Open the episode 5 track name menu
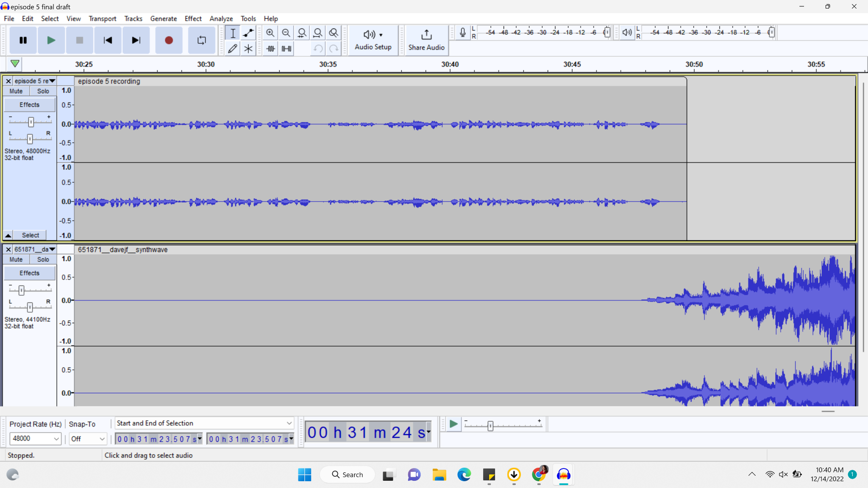The height and width of the screenshot is (488, 868). [35, 81]
